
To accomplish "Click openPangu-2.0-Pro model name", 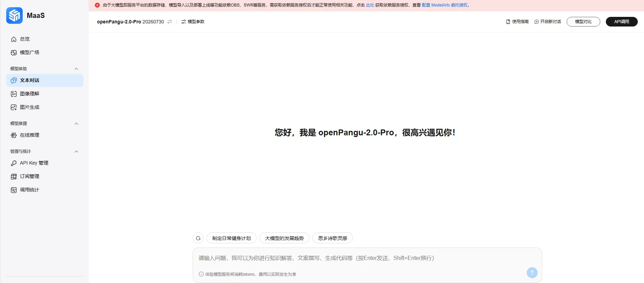I will coord(119,22).
